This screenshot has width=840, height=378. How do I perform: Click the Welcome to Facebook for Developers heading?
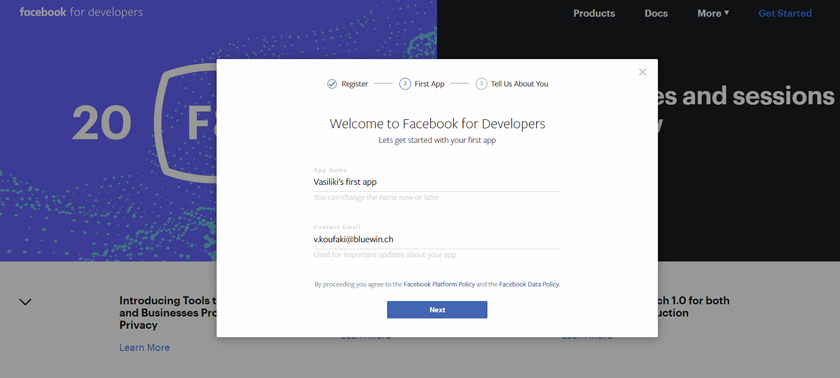[437, 124]
